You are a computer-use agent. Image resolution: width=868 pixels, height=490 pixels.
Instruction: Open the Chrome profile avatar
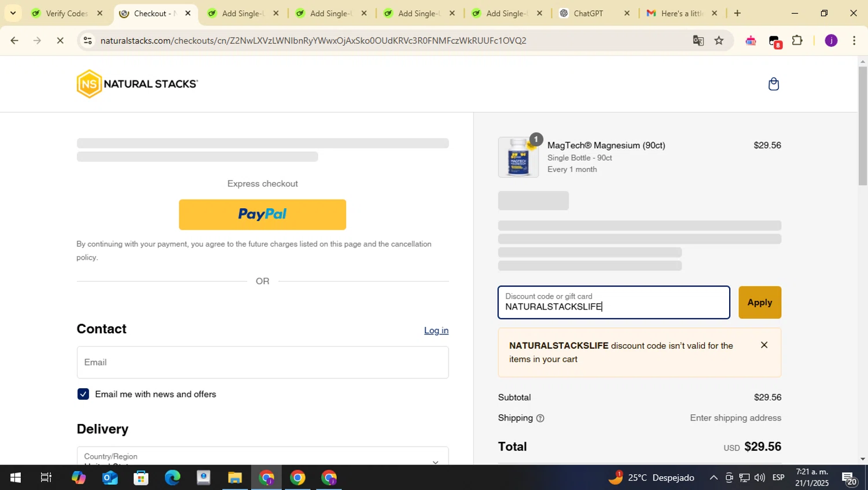pos(831,40)
